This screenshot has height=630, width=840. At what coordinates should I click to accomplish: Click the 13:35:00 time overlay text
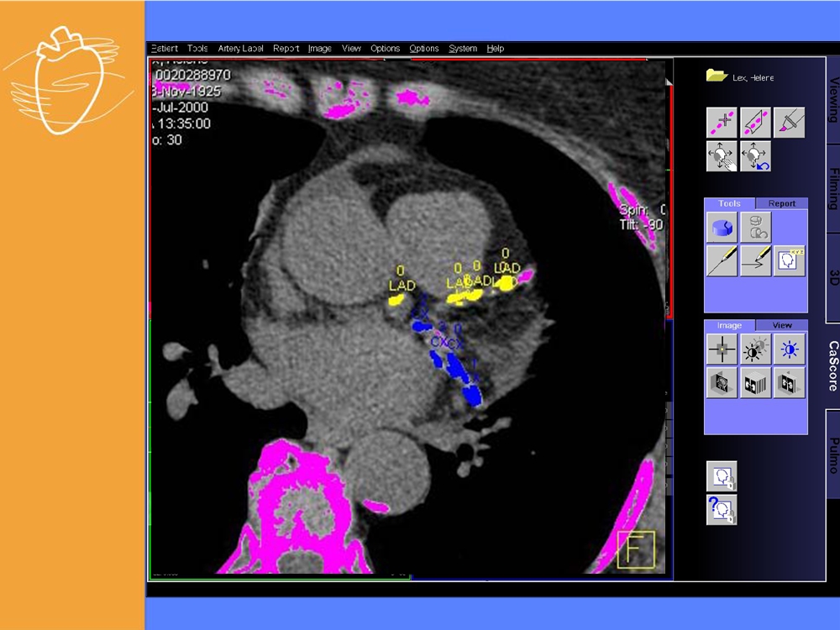tap(184, 123)
